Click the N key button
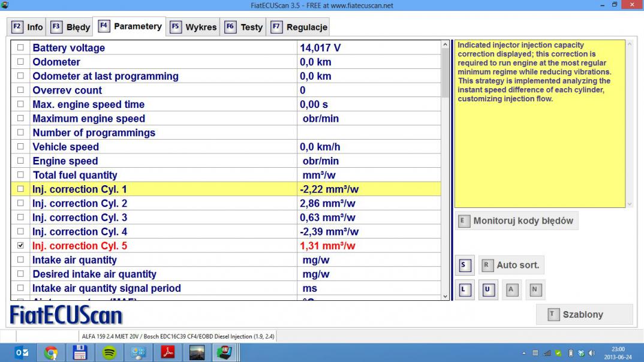The image size is (644, 362). point(535,290)
